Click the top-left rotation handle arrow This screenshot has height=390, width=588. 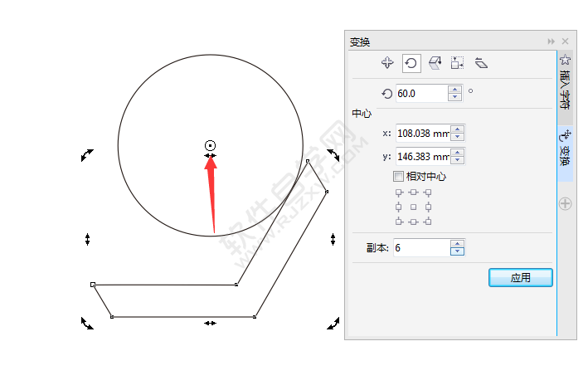[87, 154]
